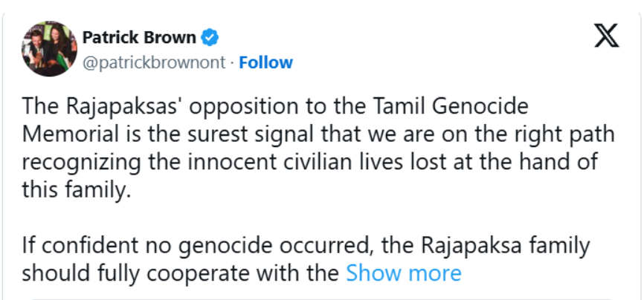
Task: Click the "this family." line
Action: coord(76,190)
